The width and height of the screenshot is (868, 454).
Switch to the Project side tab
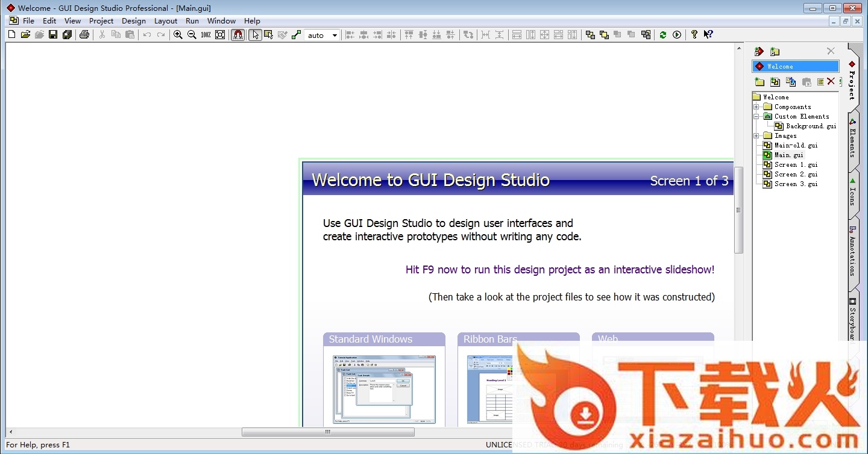852,80
